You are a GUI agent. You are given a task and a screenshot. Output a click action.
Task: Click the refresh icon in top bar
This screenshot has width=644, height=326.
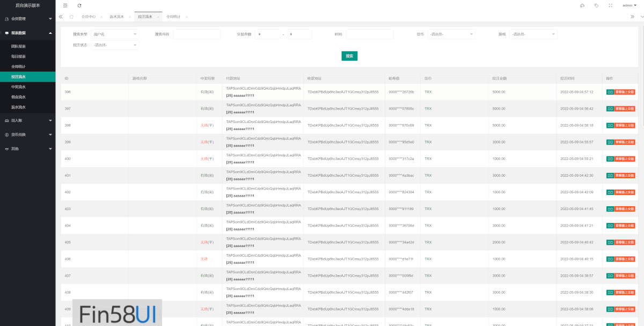point(79,5)
